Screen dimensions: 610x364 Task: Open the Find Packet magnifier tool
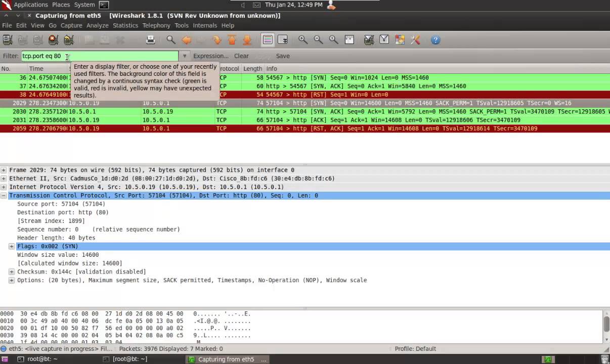point(171,40)
